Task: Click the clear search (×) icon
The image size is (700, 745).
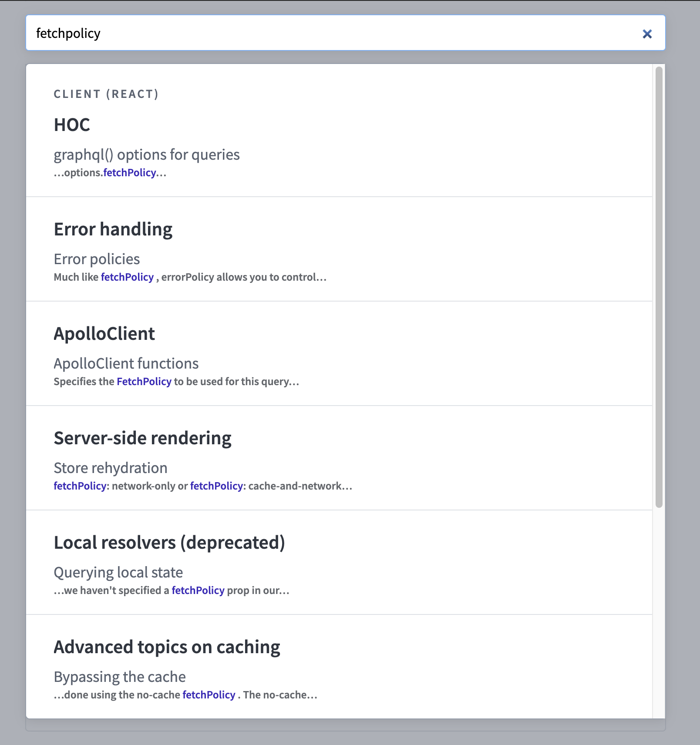Action: point(647,34)
